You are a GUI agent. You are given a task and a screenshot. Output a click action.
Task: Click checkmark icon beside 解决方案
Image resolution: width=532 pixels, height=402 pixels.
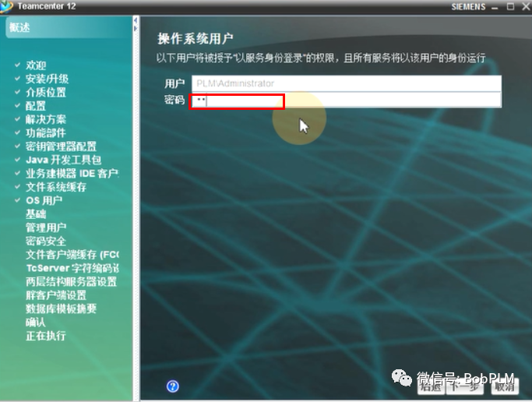pyautogui.click(x=18, y=118)
